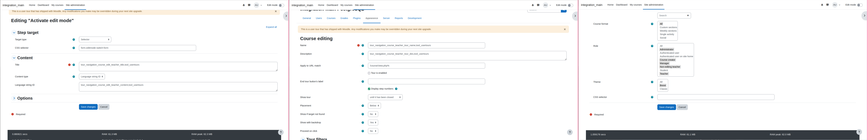Screen dimensions: 868x140
Task: Dismiss the tour warning in middle window
Action: (565, 29)
